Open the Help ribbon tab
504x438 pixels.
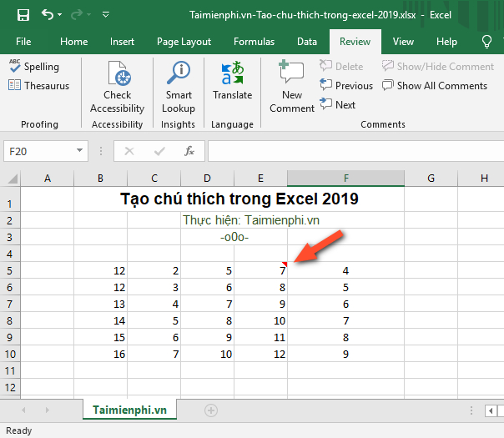point(446,42)
